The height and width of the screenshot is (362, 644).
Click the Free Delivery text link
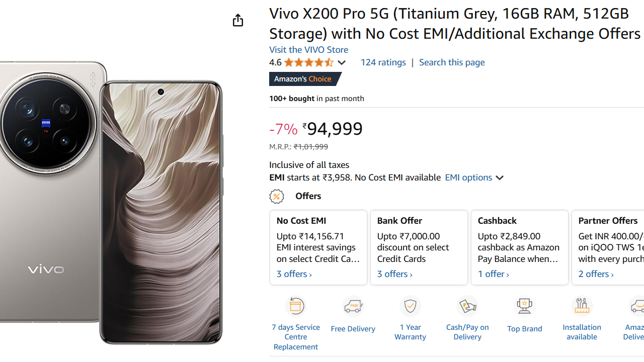tap(353, 329)
